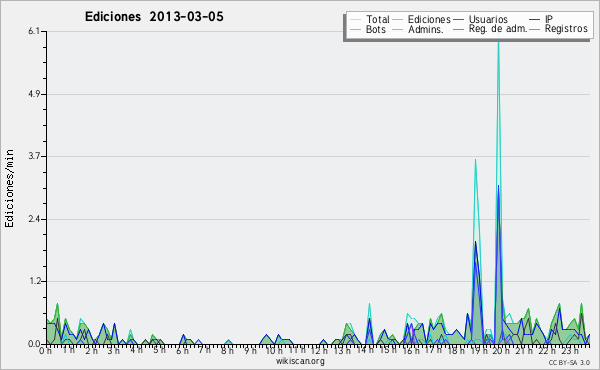Click the '6 h' x-axis label

tap(182, 351)
